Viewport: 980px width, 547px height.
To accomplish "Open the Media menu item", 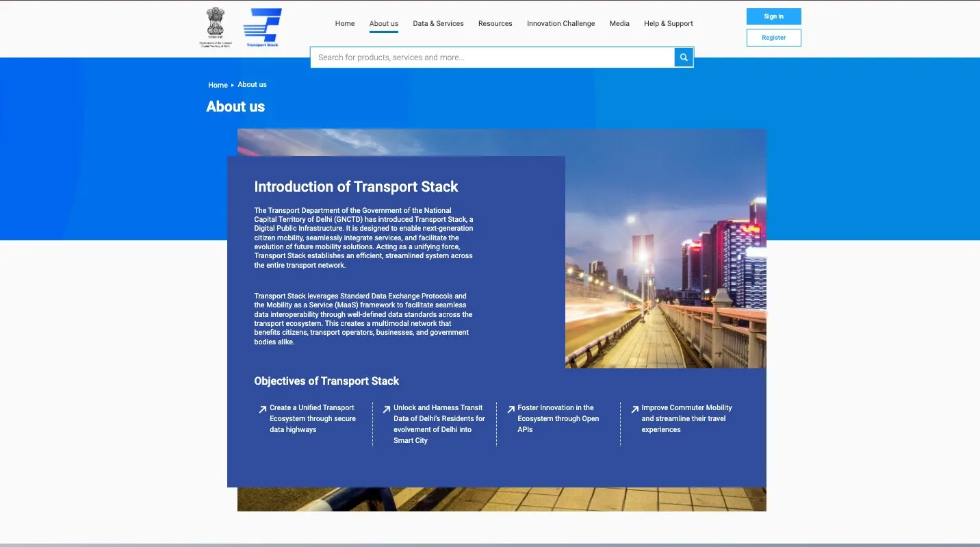I will 619,23.
